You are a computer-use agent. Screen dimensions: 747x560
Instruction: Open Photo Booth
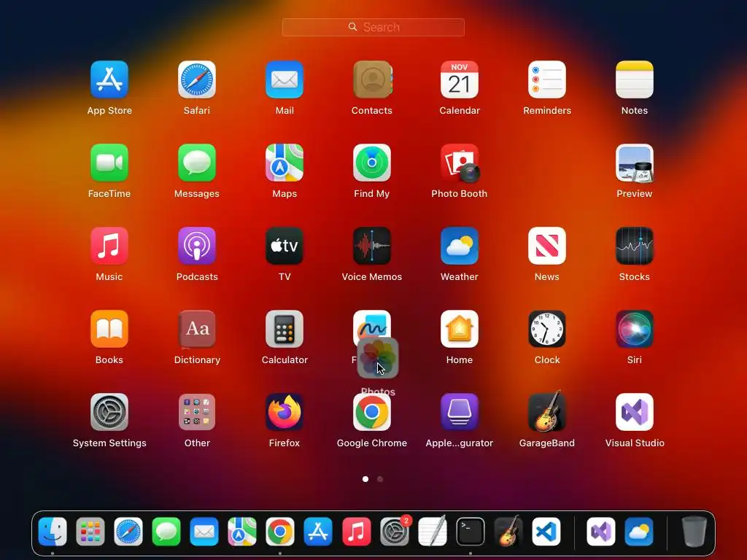pos(460,163)
